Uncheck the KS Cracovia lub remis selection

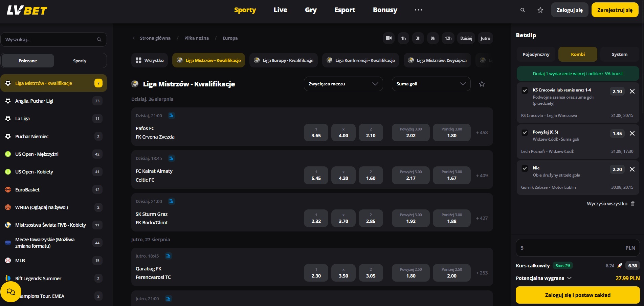525,90
